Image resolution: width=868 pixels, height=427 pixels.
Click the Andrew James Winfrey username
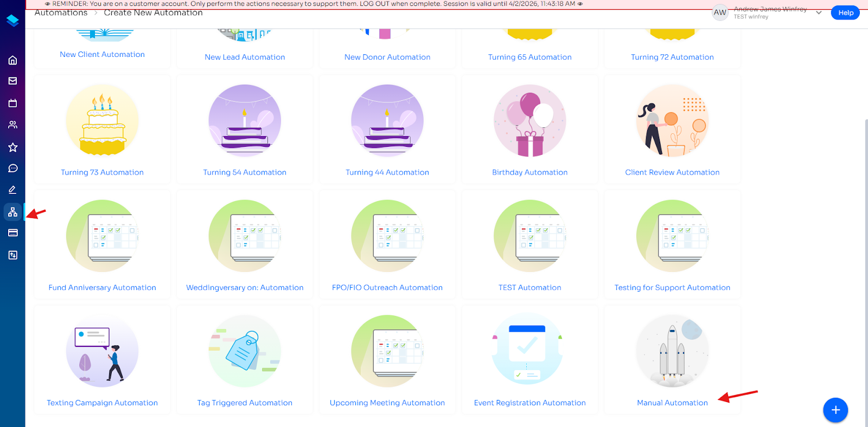pos(770,9)
